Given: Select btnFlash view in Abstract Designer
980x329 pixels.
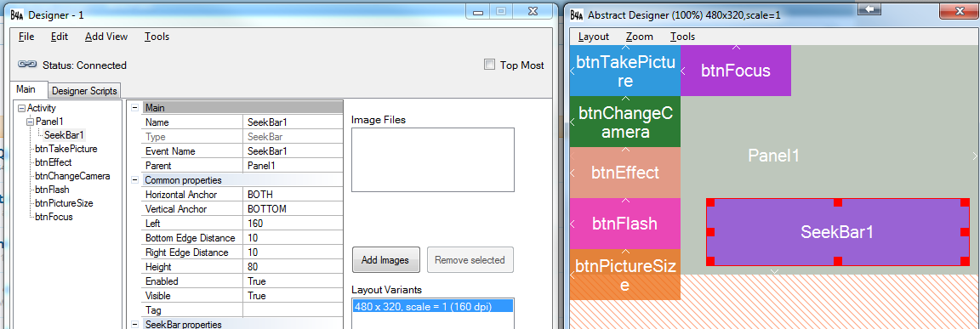Looking at the screenshot, I should (625, 224).
